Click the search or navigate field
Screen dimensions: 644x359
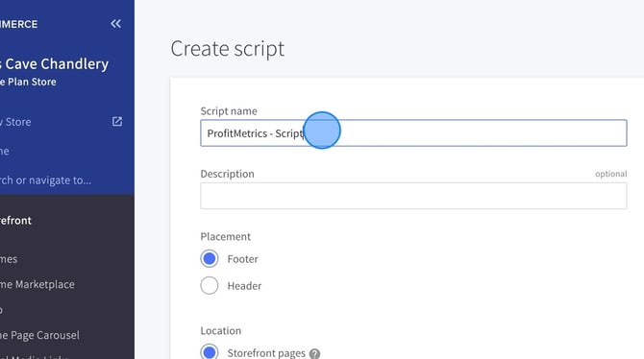(x=45, y=180)
